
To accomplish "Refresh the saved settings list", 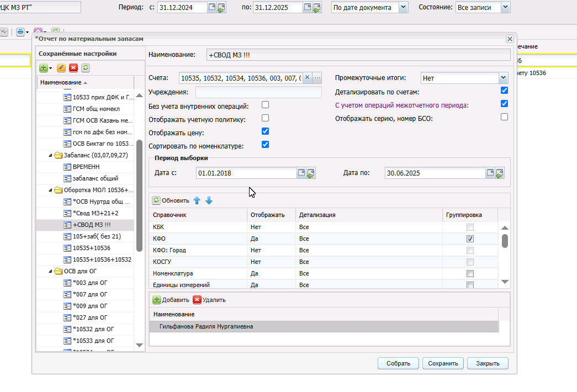I will click(86, 68).
